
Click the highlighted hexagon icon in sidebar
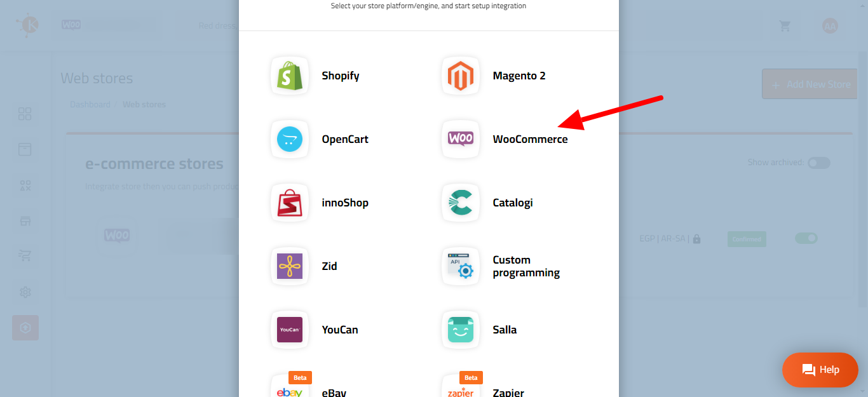(25, 328)
